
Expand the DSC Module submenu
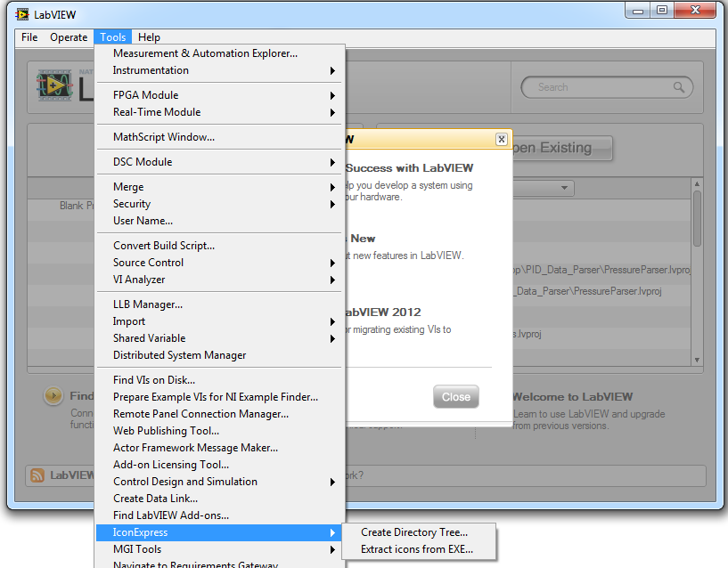[219, 162]
